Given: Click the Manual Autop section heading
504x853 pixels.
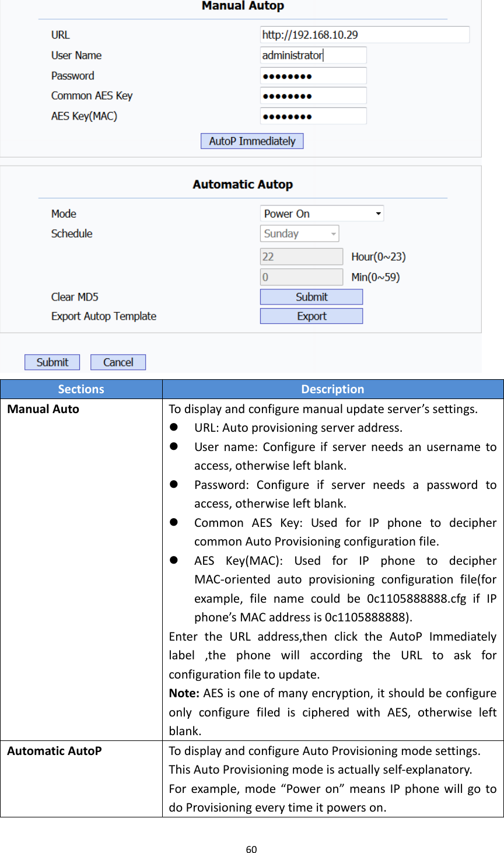Looking at the screenshot, I should [x=242, y=6].
